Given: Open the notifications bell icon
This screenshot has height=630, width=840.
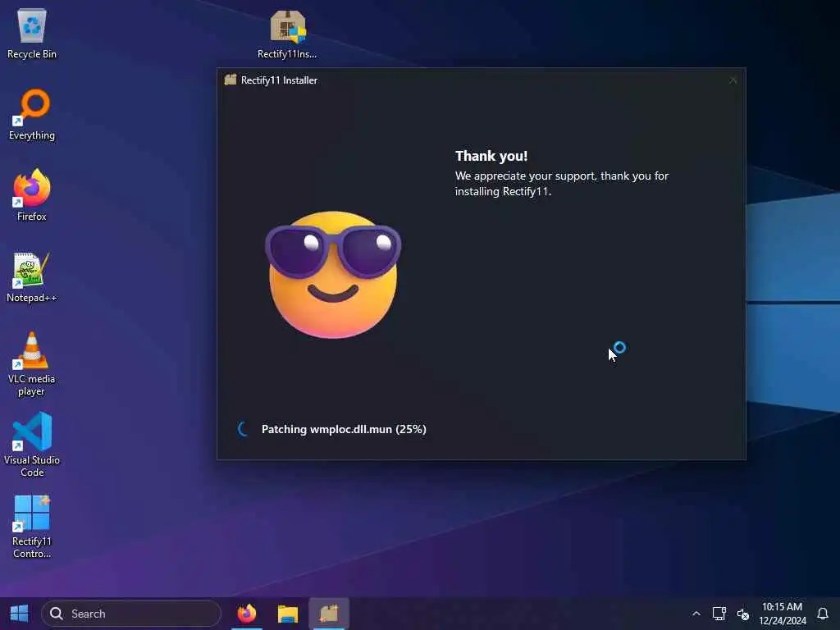Looking at the screenshot, I should (823, 614).
